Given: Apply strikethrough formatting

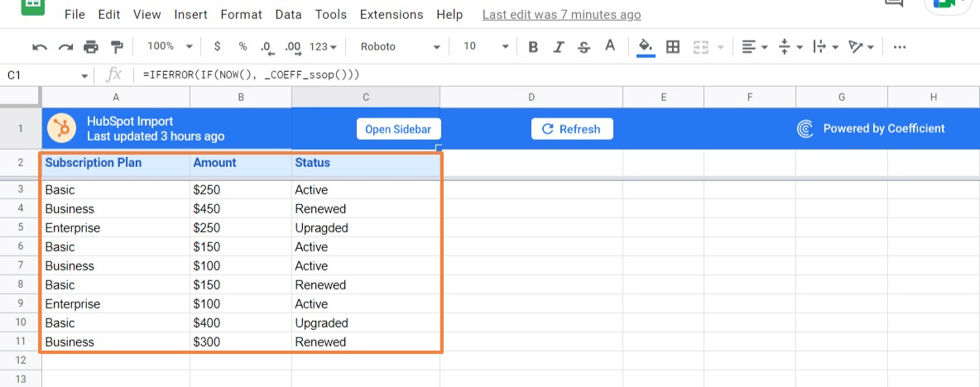Looking at the screenshot, I should [585, 47].
